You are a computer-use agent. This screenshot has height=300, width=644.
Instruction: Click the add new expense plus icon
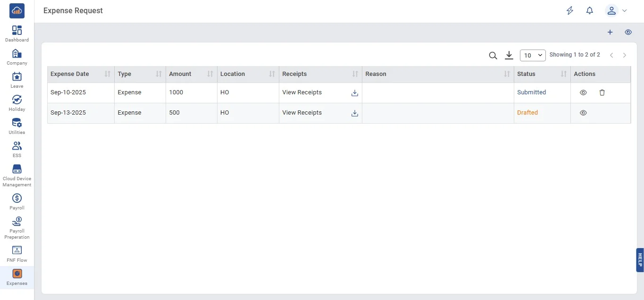point(610,33)
